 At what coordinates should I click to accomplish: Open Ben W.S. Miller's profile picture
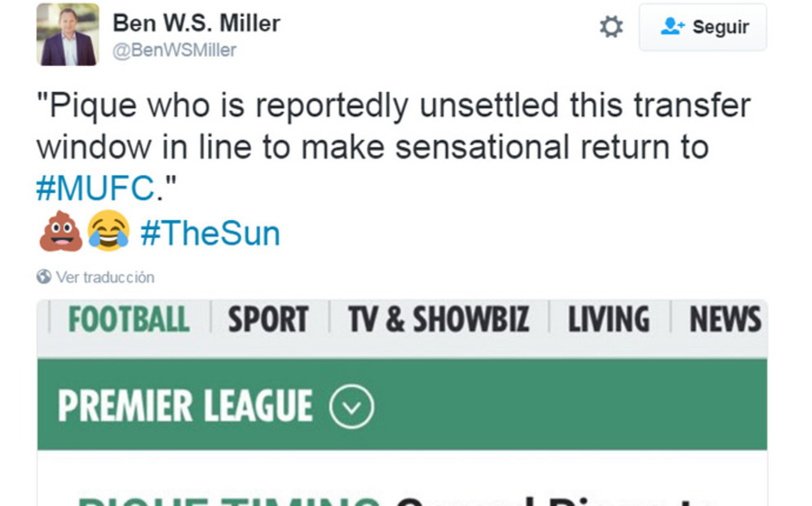tap(68, 34)
